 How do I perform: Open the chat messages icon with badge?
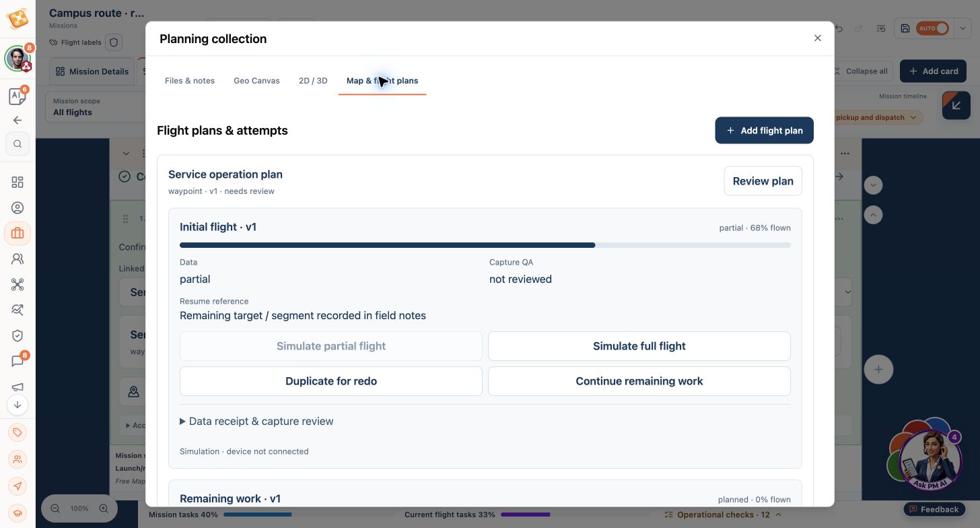17,361
